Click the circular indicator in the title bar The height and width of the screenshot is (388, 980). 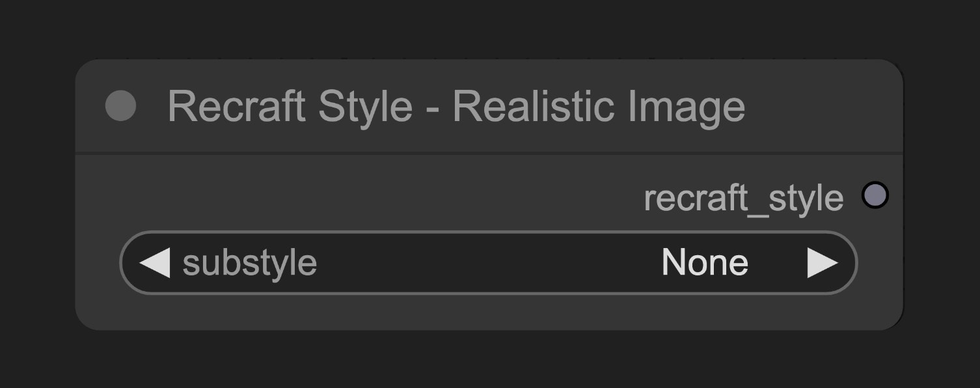pyautogui.click(x=121, y=104)
